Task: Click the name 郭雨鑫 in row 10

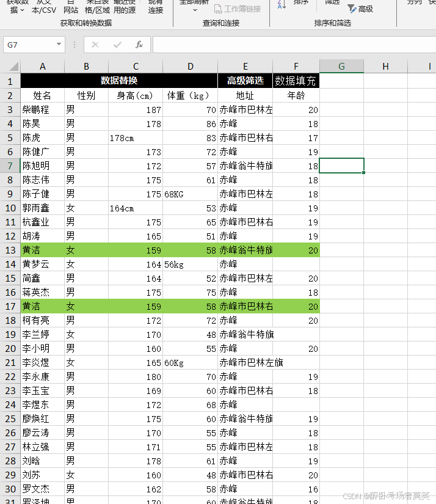Action: (x=42, y=208)
